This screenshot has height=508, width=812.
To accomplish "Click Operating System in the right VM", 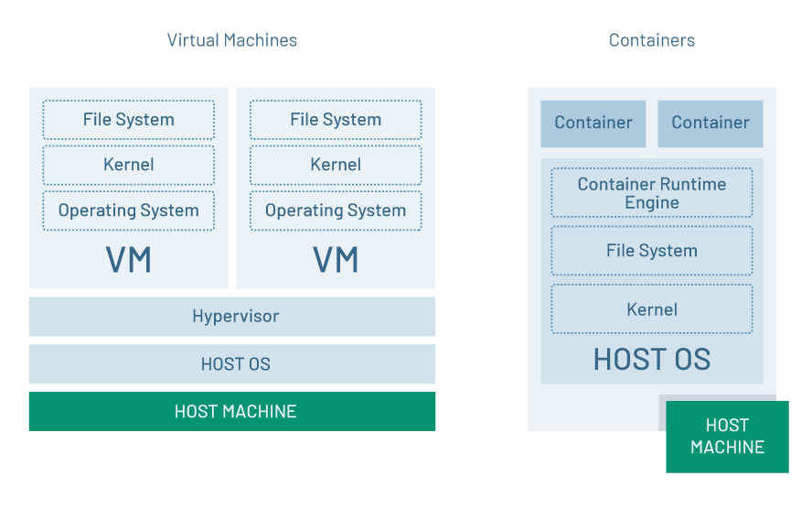I will (x=336, y=211).
